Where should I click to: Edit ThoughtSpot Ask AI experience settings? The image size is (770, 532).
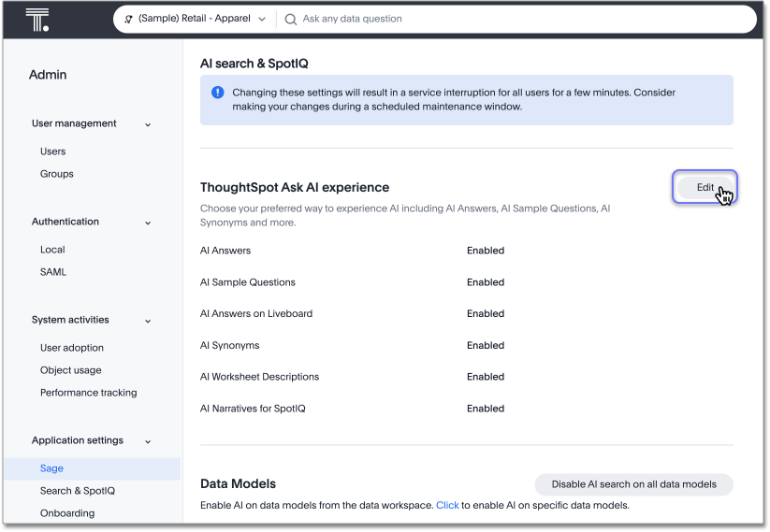click(705, 188)
